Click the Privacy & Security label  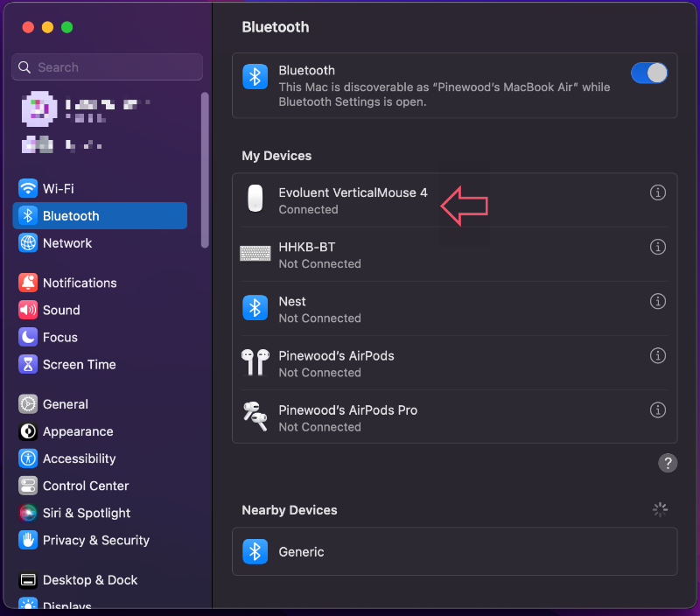pyautogui.click(x=96, y=541)
